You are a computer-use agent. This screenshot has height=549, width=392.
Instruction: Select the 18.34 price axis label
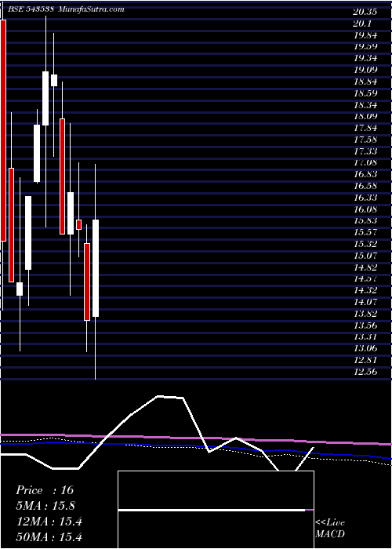(x=365, y=104)
